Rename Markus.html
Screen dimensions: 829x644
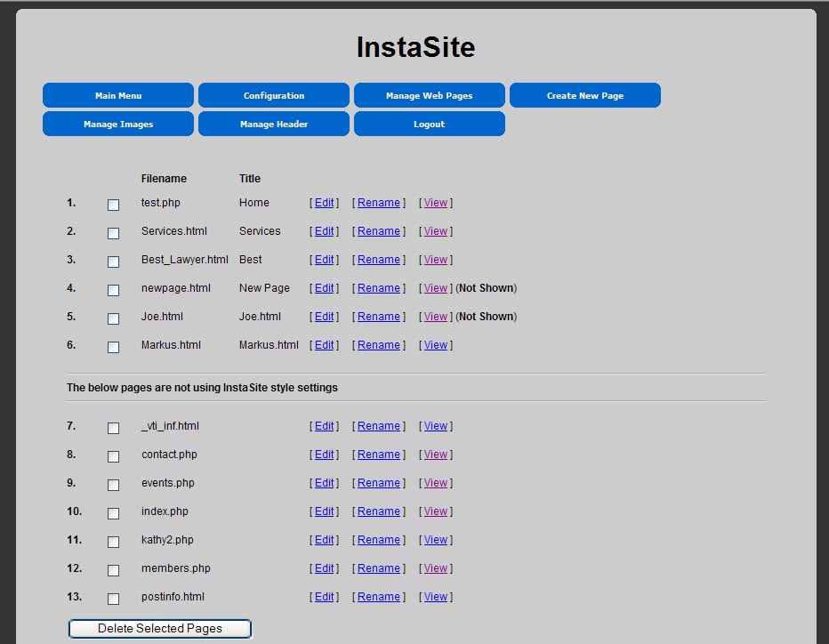pyautogui.click(x=379, y=345)
